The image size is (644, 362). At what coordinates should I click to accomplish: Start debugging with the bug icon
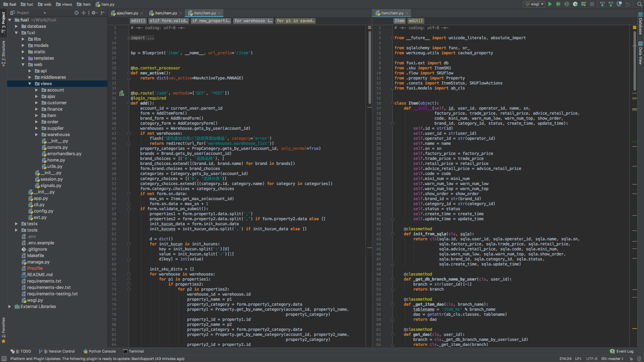click(558, 4)
